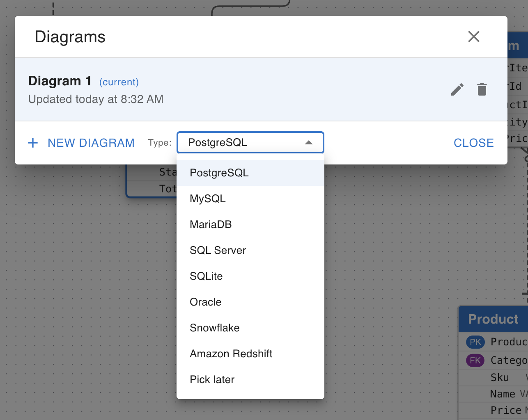Click the Diagrams dialog title

pyautogui.click(x=70, y=37)
